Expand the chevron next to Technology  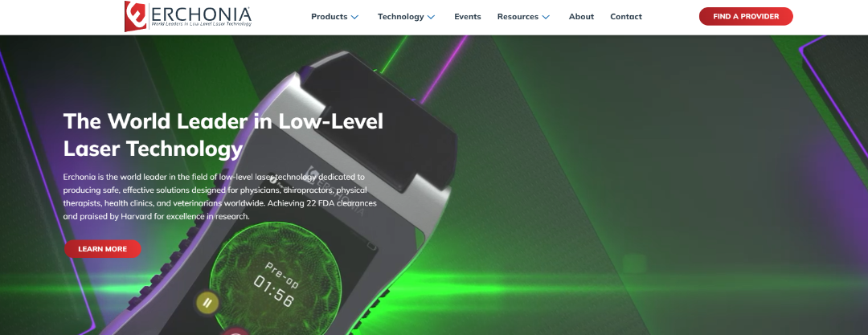point(432,17)
